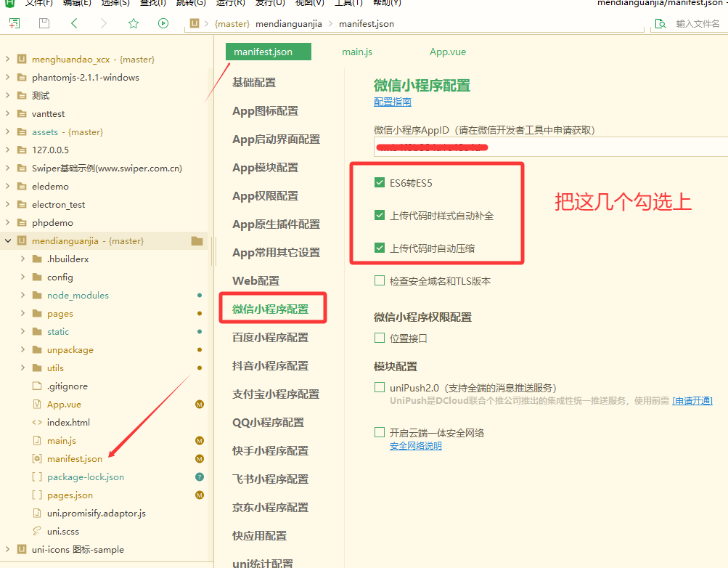Click the .gitignore file icon

(37, 386)
